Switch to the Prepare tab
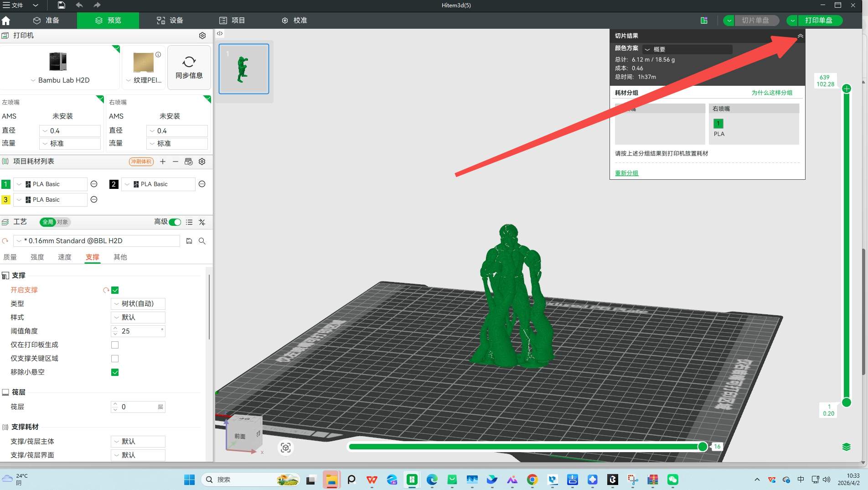Screen dimensions: 868x490 coord(46,21)
